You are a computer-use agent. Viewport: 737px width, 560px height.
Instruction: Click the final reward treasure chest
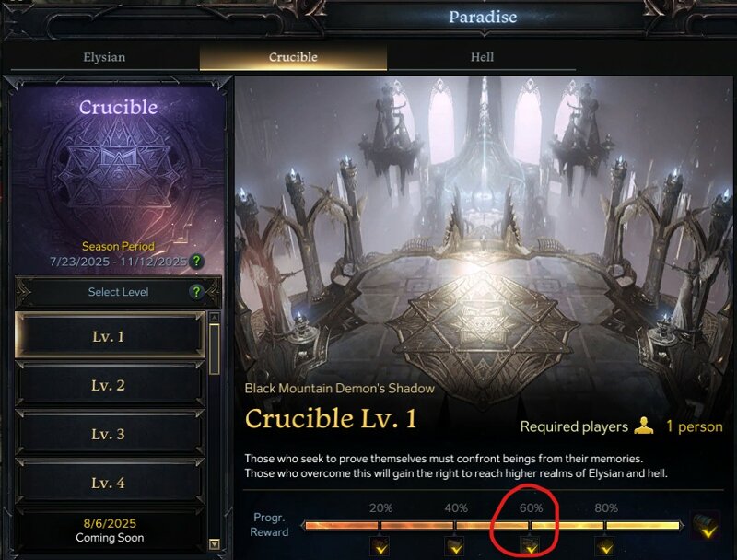pyautogui.click(x=706, y=526)
